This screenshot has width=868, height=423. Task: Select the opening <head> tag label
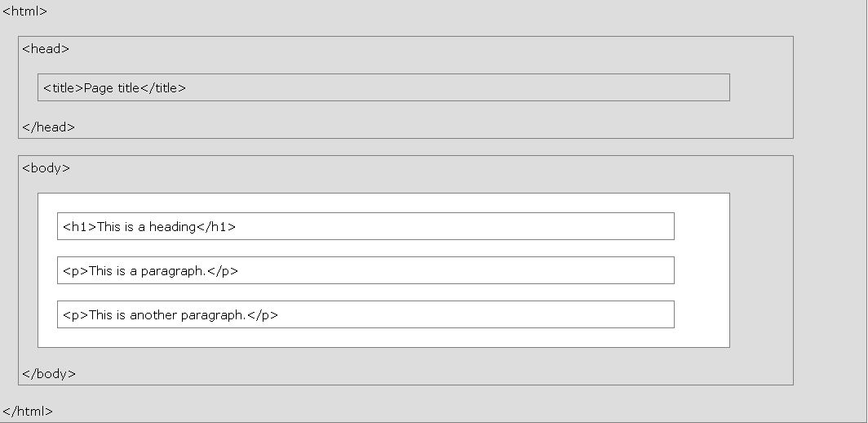pos(46,49)
